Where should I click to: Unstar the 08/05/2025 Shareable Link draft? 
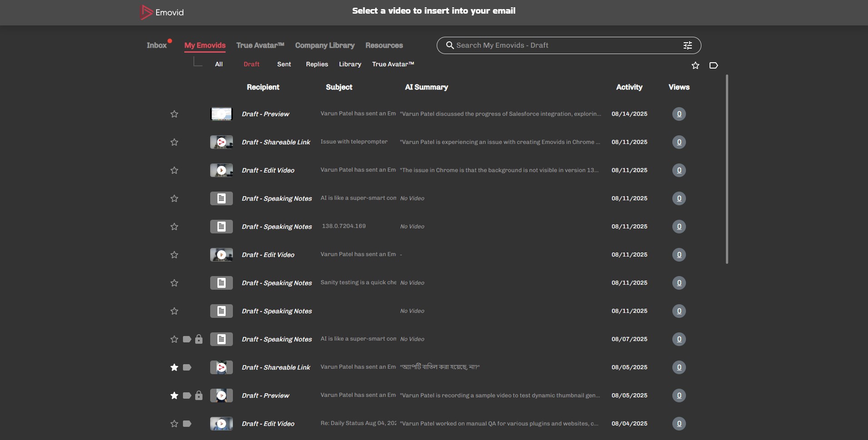(x=174, y=367)
